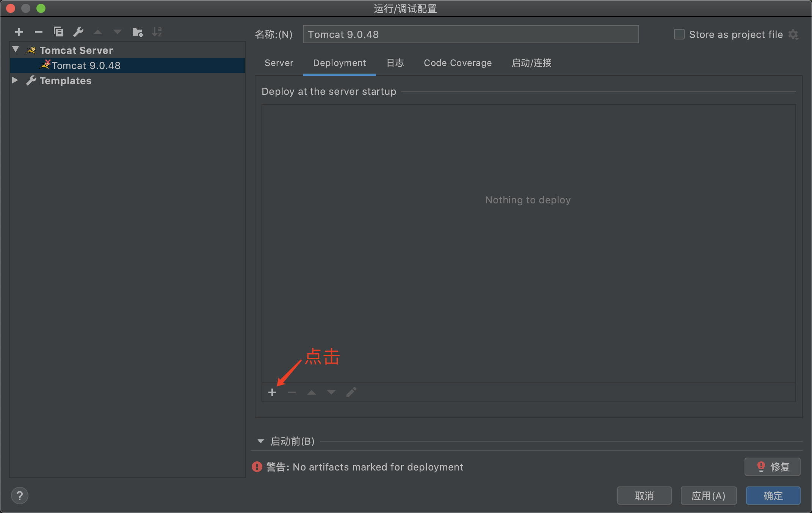Add artifact to deploy with plus
The width and height of the screenshot is (812, 513).
pos(272,392)
